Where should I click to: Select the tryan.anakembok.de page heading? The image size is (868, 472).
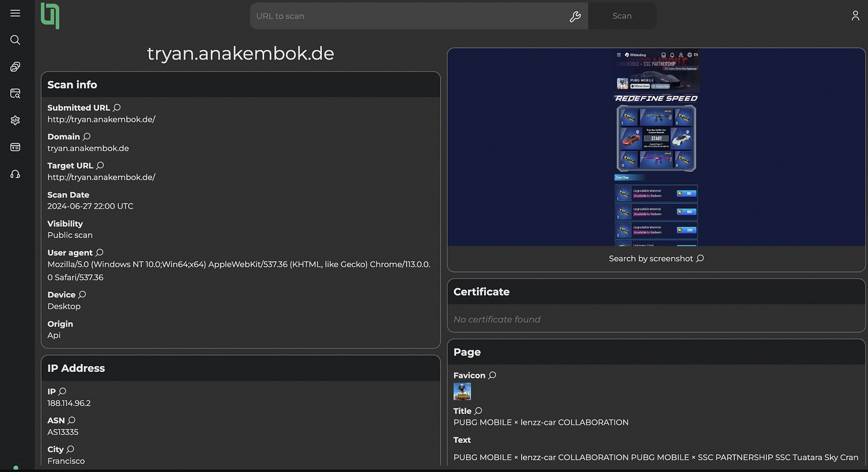pyautogui.click(x=241, y=53)
